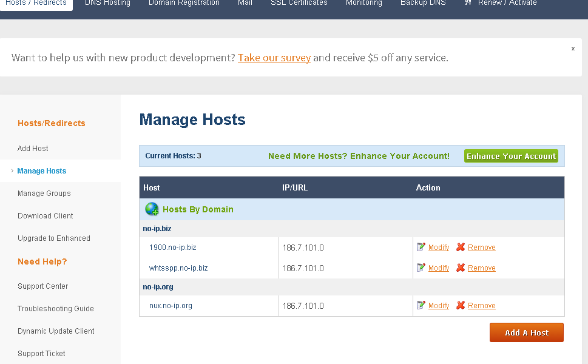This screenshot has height=364, width=588.
Task: Click the Need Help? sidebar heading
Action: (x=42, y=261)
